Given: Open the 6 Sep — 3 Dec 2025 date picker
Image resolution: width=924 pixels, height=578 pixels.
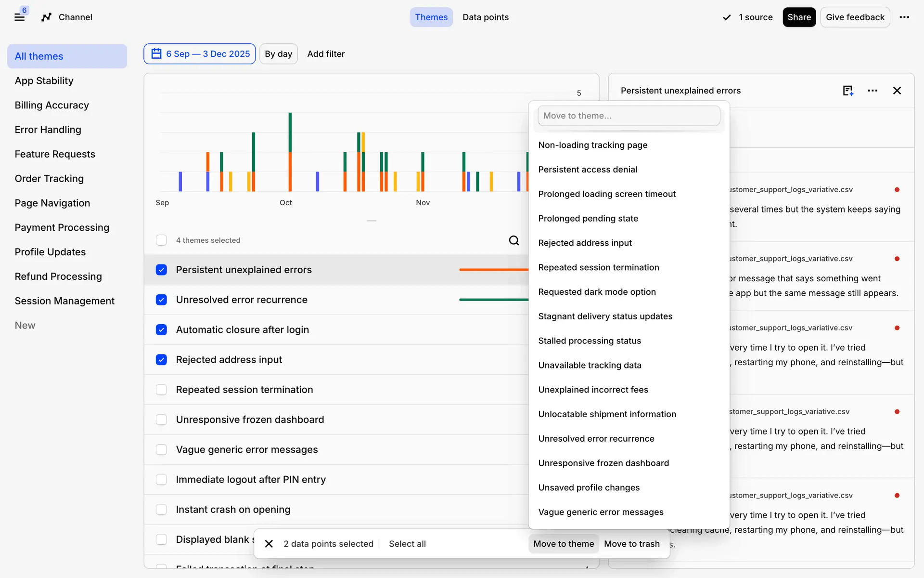Looking at the screenshot, I should point(207,54).
